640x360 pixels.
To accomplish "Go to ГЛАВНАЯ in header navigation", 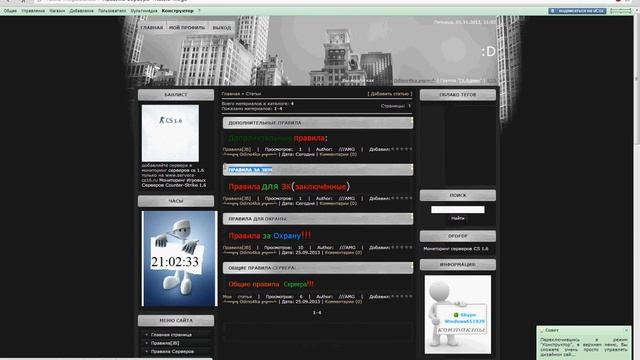I will (152, 28).
